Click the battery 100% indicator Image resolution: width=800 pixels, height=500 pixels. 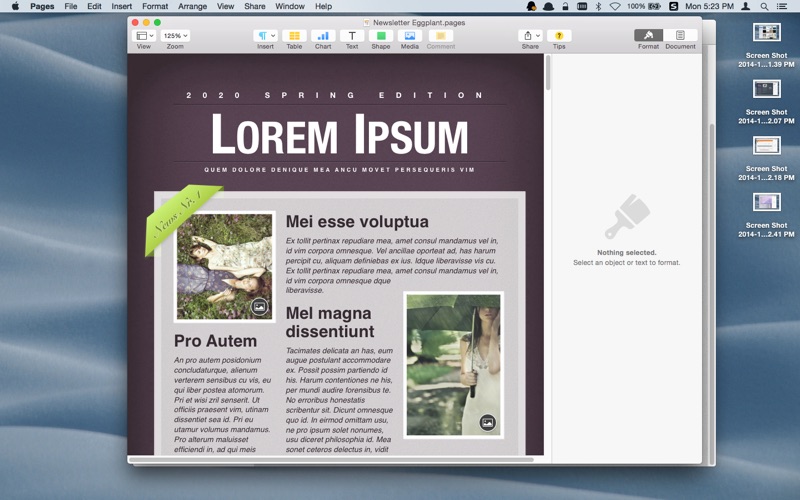point(644,6)
